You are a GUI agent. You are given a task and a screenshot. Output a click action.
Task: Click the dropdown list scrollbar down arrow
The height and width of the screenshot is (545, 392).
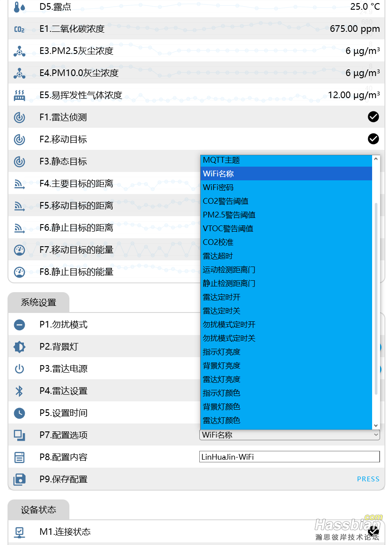[x=376, y=425]
